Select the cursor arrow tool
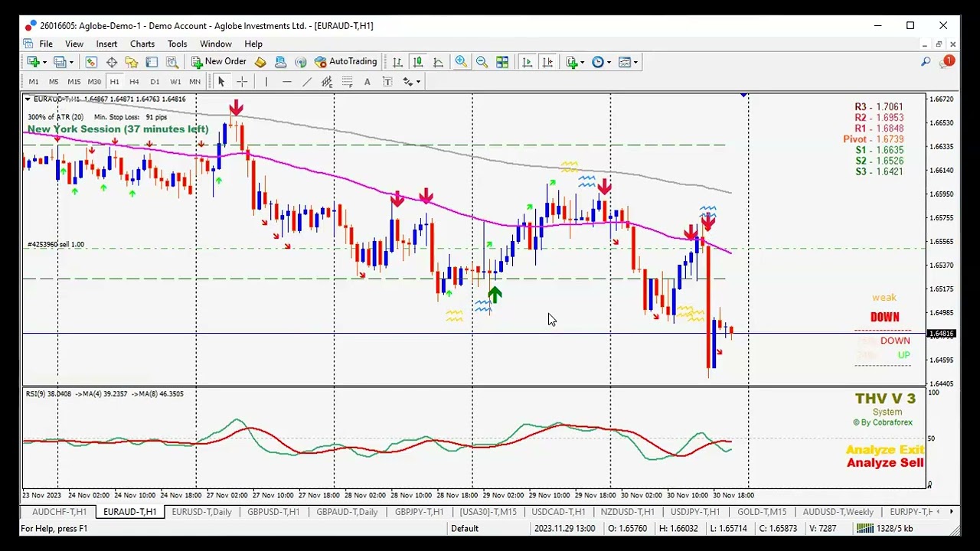 [x=221, y=82]
